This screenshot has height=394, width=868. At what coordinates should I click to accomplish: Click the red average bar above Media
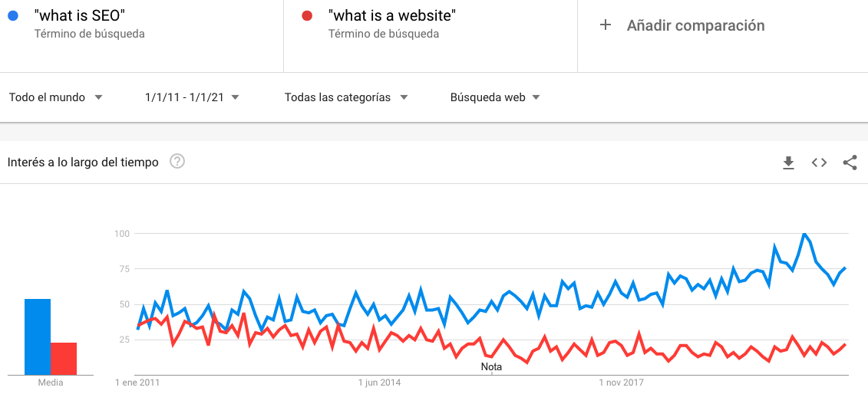(x=64, y=359)
